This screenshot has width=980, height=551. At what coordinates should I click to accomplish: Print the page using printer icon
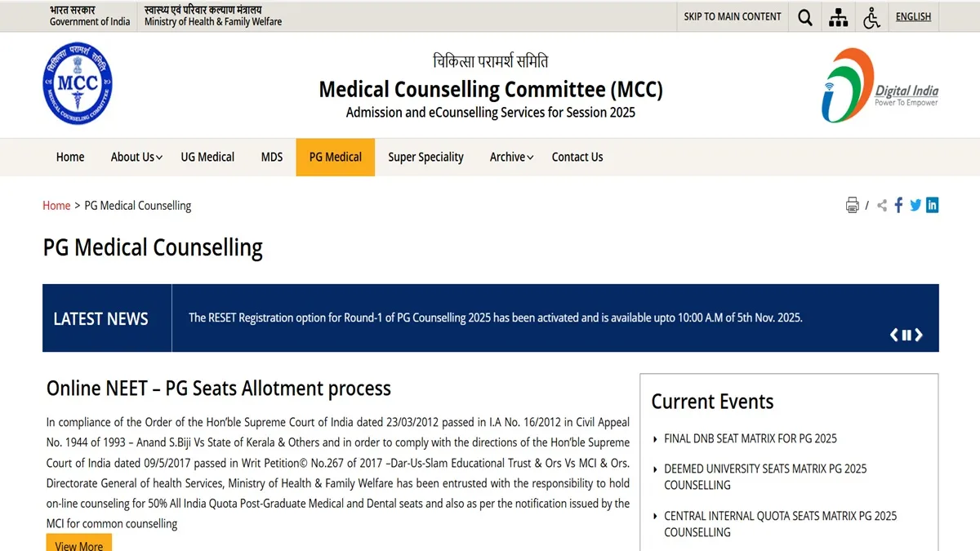853,205
